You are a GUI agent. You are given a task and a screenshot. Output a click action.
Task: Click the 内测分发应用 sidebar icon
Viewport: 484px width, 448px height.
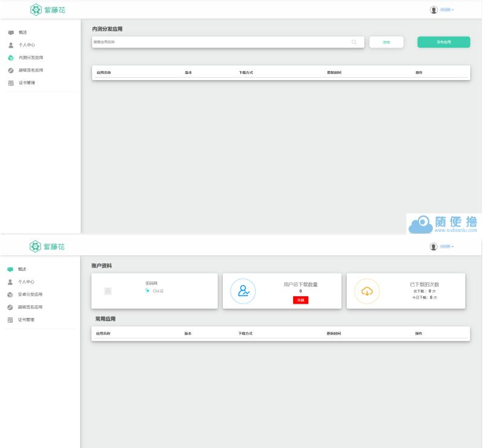(11, 58)
